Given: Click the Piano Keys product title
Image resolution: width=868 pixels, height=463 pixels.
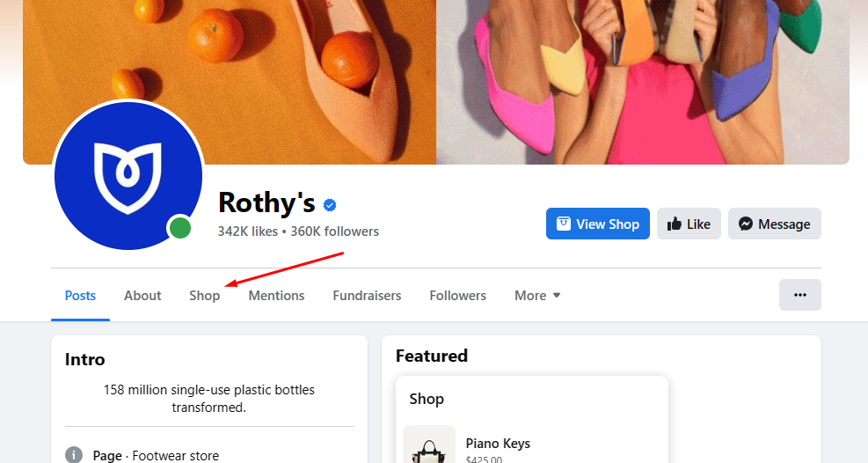Looking at the screenshot, I should (498, 444).
